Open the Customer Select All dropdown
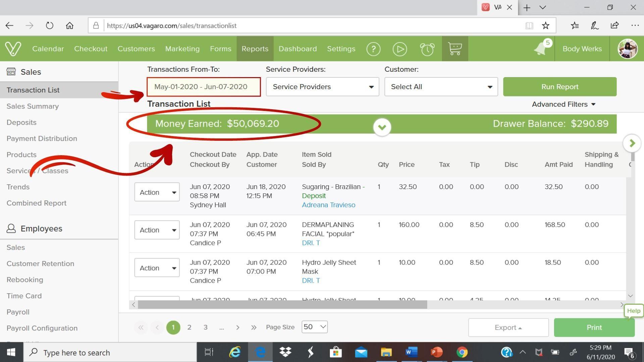 [x=441, y=87]
